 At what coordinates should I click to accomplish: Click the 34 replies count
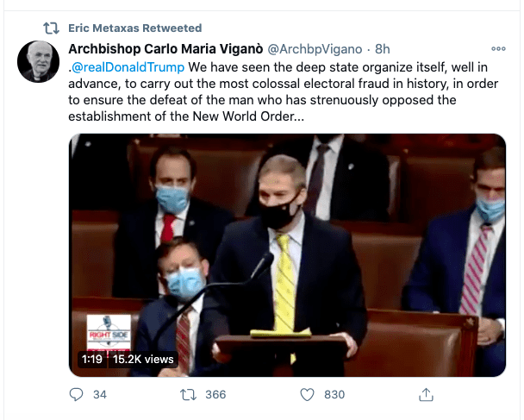(99, 394)
